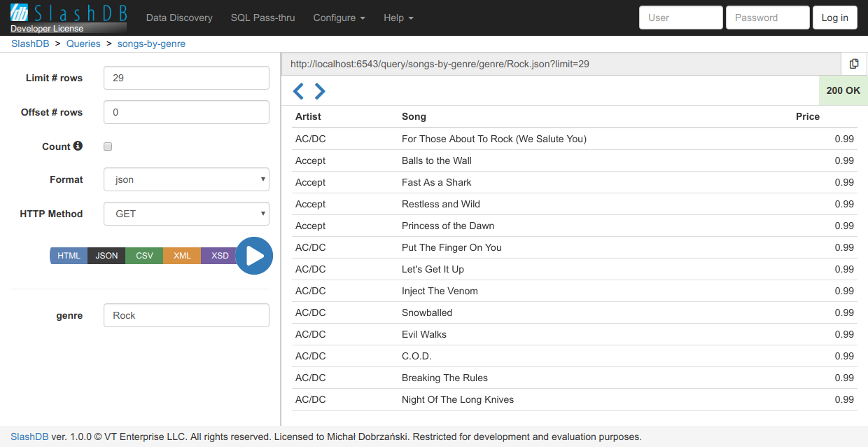This screenshot has width=868, height=447.
Task: Click the Count info icon
Action: [x=78, y=146]
